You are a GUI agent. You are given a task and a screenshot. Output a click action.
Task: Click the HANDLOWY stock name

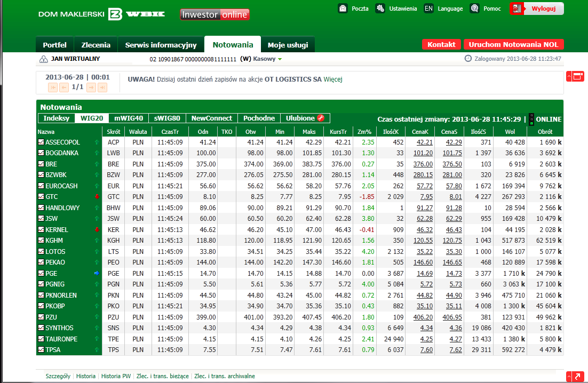[62, 208]
